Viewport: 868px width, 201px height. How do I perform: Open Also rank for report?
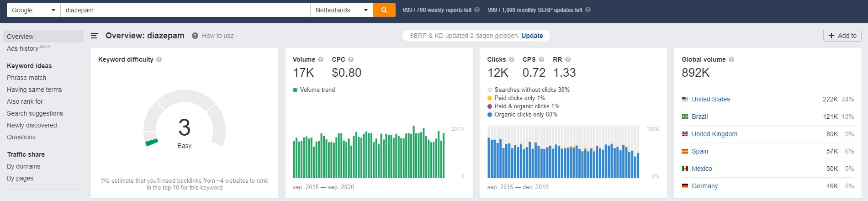25,101
